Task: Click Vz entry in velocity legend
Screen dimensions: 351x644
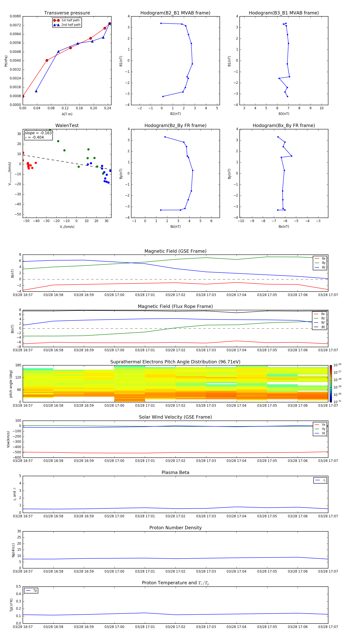Action: coord(320,433)
